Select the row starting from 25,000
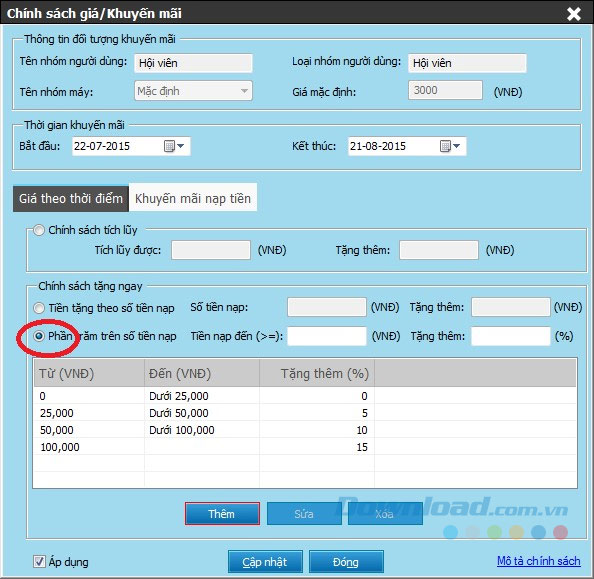Screen dimensions: 594x579 click(305, 413)
